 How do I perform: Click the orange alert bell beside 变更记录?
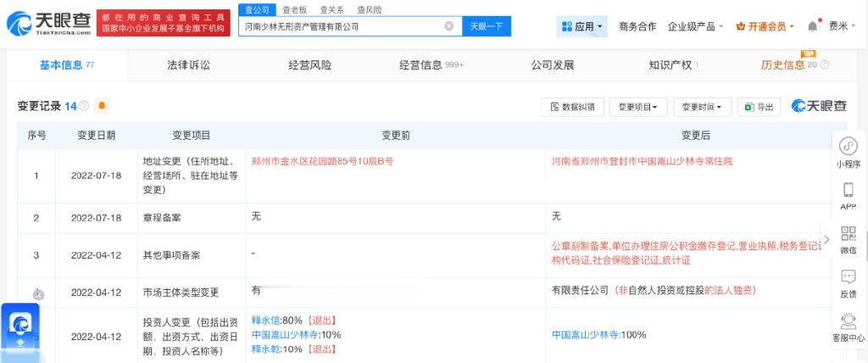102,105
